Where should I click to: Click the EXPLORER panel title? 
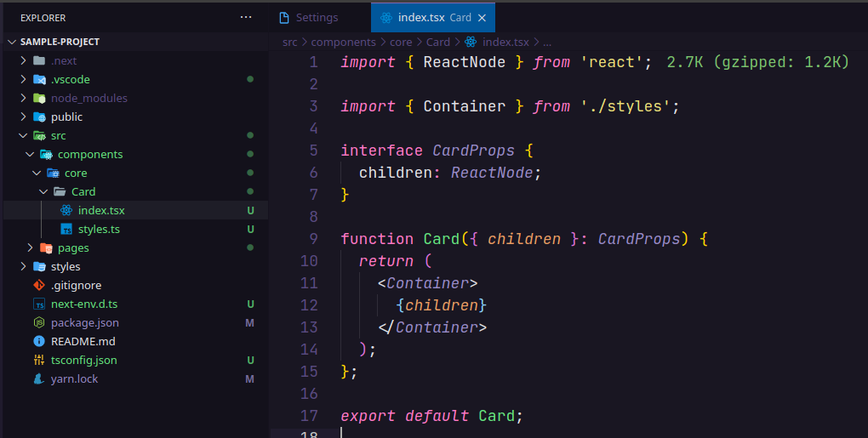[43, 18]
